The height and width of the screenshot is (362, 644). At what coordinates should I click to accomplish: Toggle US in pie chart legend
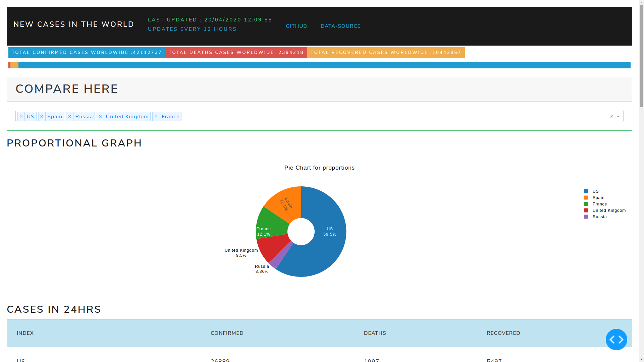[595, 191]
